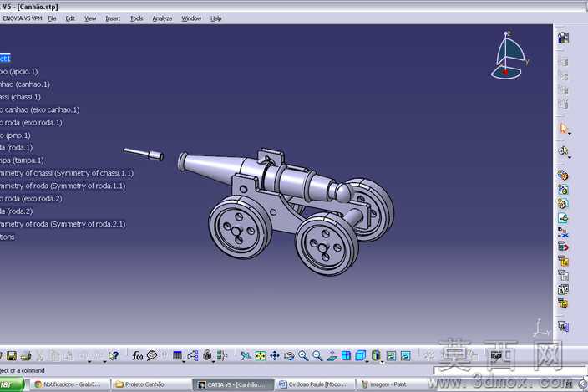Click the New Part icon
The width and height of the screenshot is (588, 392).
(x=562, y=204)
